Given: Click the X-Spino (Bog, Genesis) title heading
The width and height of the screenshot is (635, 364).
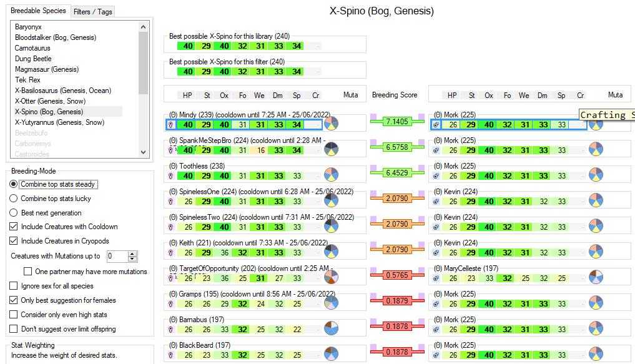Looking at the screenshot, I should [x=381, y=11].
